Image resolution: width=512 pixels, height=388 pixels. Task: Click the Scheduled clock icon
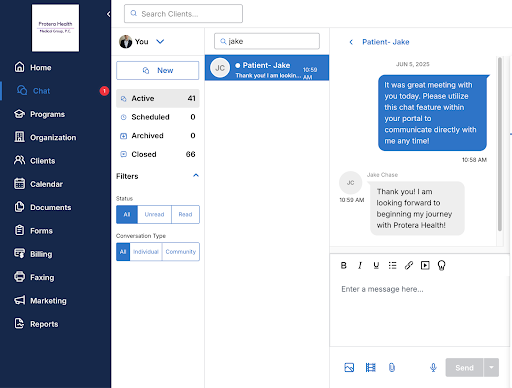click(124, 117)
